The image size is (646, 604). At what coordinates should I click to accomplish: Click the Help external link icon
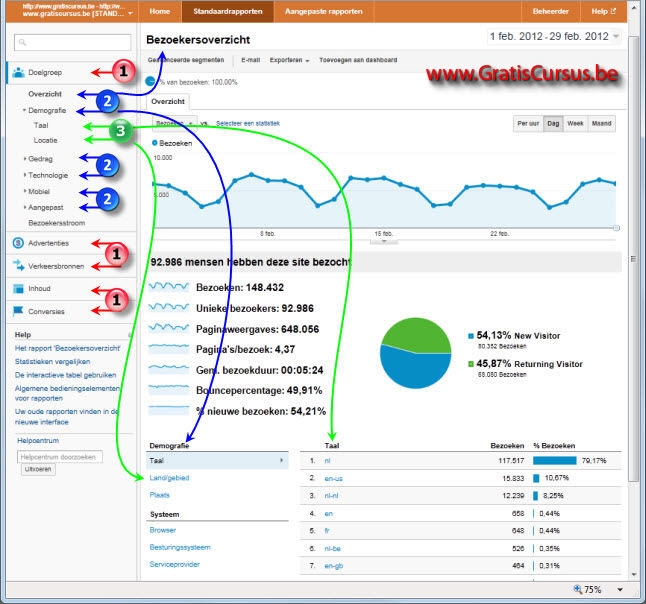click(613, 11)
